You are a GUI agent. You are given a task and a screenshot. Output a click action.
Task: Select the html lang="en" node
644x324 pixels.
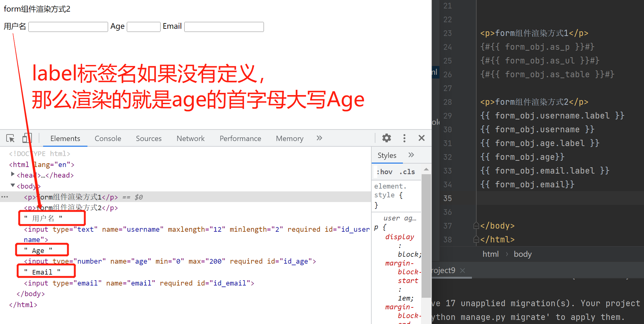point(42,165)
